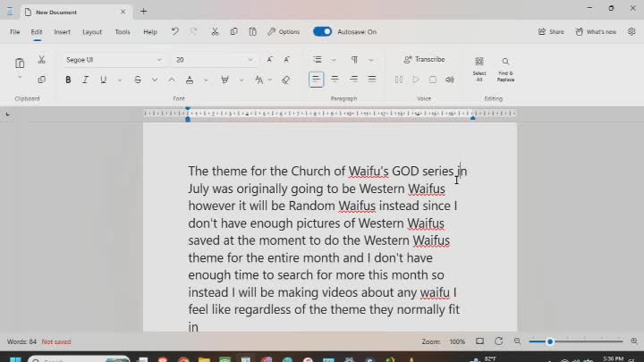Click the Transcribe button
644x362 pixels.
point(424,60)
